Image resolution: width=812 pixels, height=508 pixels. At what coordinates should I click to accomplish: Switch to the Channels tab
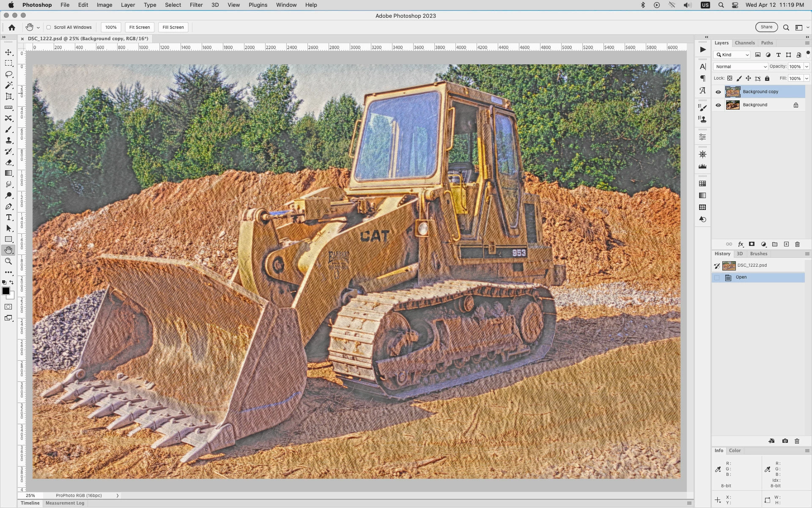point(744,43)
